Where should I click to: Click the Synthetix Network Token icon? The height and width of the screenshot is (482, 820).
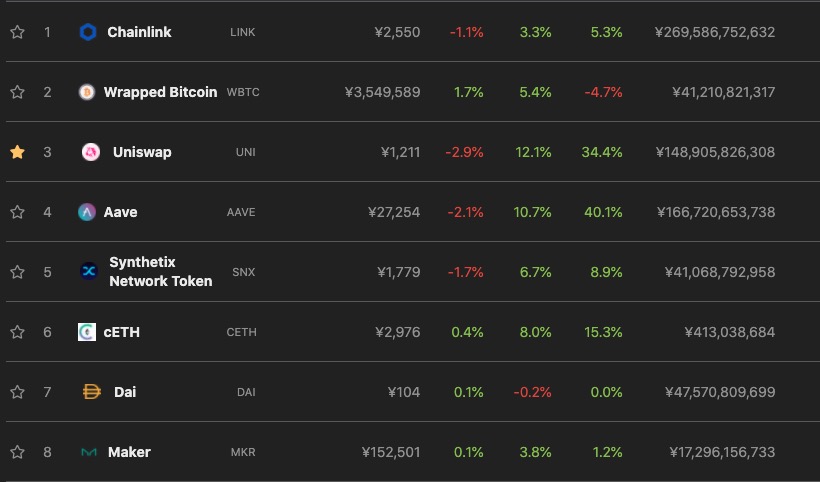[x=89, y=271]
